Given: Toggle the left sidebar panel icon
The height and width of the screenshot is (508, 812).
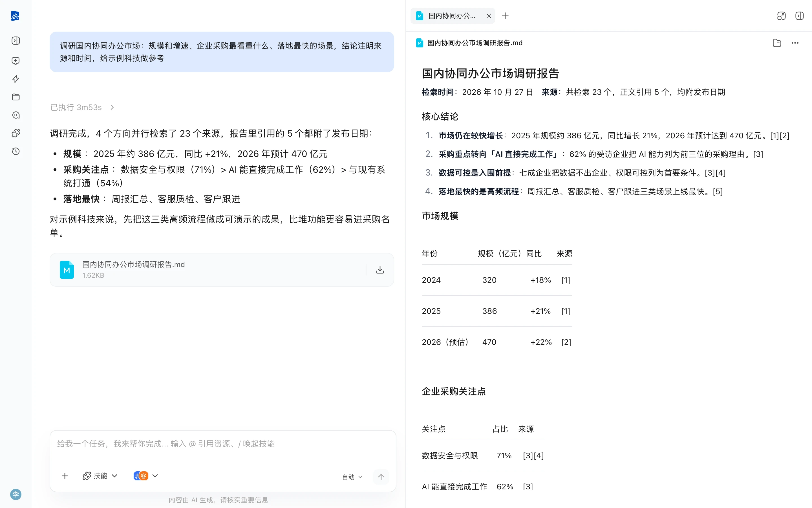Looking at the screenshot, I should tap(16, 41).
